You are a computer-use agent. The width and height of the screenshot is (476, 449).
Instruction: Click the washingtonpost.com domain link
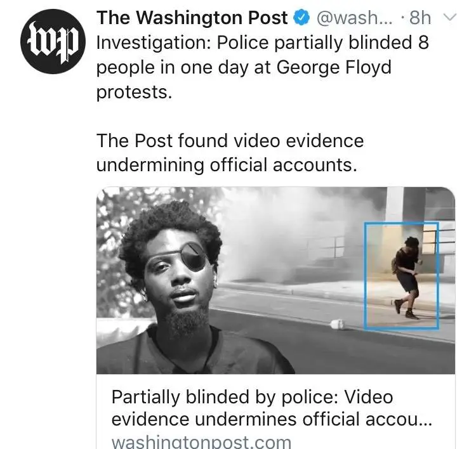(201, 442)
